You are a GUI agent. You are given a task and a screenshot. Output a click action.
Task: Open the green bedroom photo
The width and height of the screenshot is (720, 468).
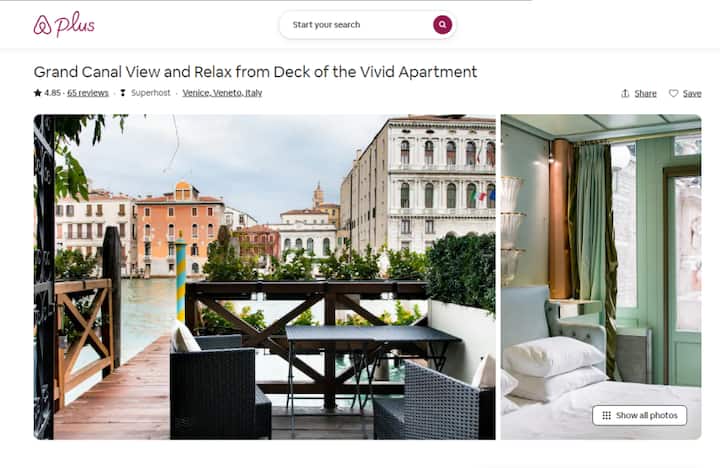click(601, 277)
